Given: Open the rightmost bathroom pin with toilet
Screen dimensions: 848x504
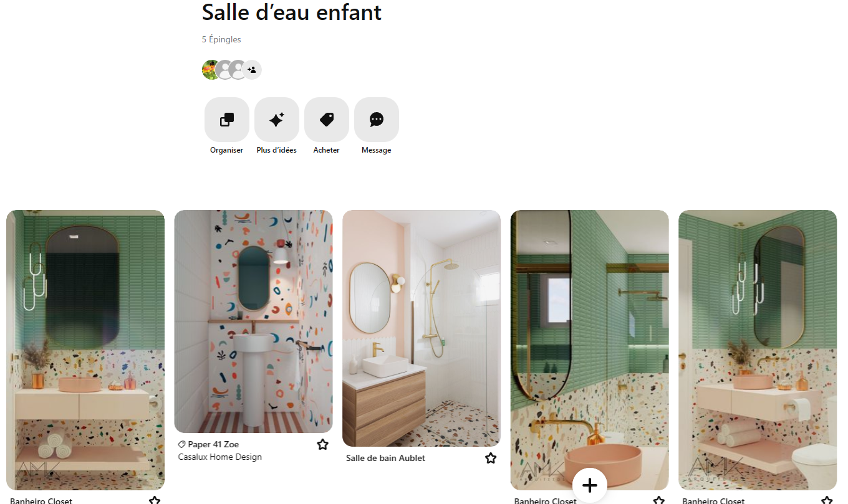Looking at the screenshot, I should point(758,350).
